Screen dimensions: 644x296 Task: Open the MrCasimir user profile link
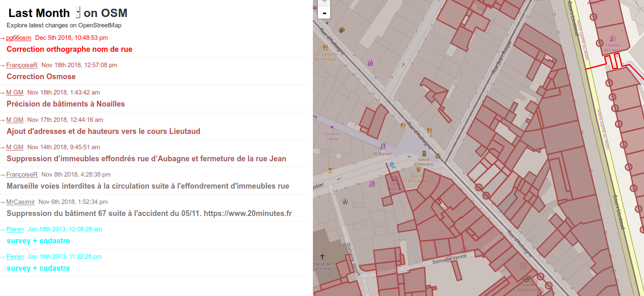point(20,201)
